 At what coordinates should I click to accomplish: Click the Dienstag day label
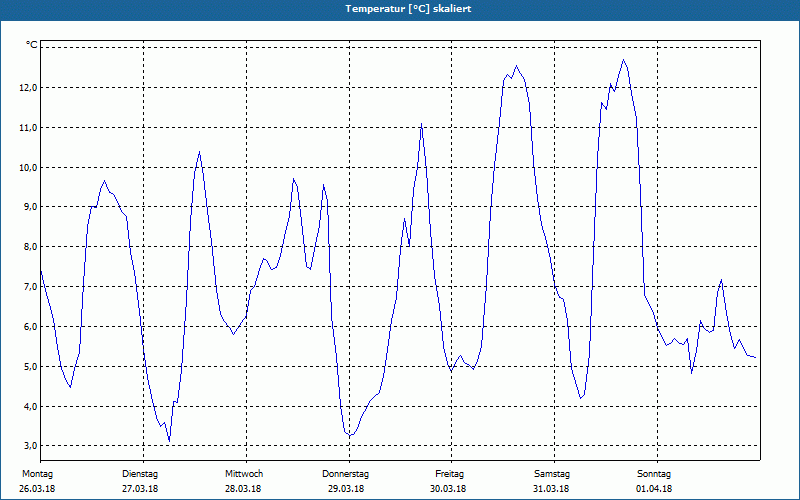coord(140,474)
